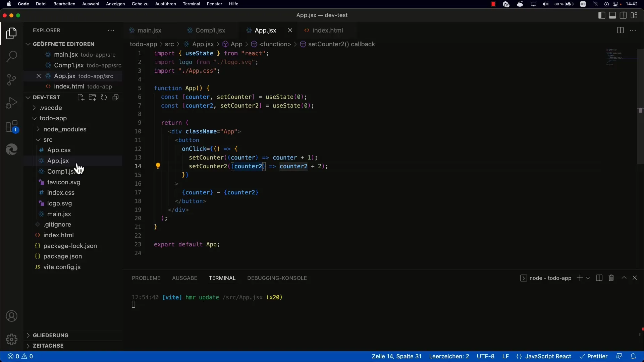Screen dimensions: 644x362
Task: Open notifications bell in status bar
Action: coord(633,356)
